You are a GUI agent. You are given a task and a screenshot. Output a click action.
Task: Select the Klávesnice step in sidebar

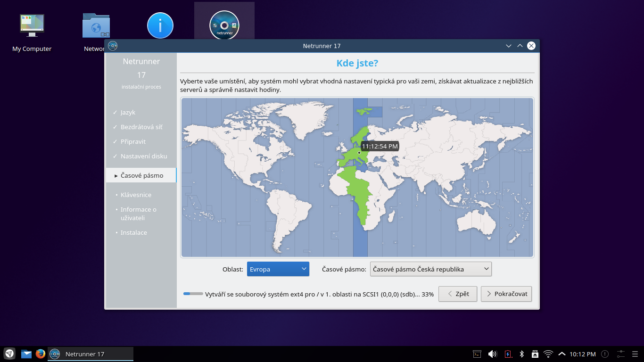tap(136, 195)
